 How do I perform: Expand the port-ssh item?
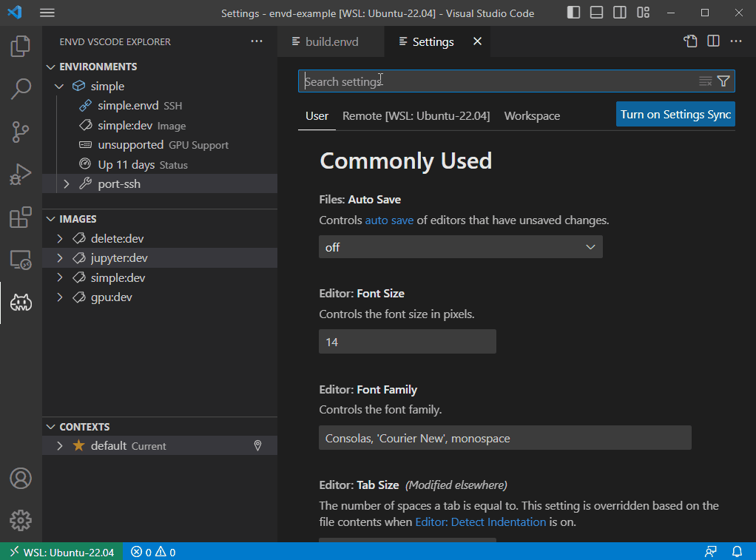67,183
